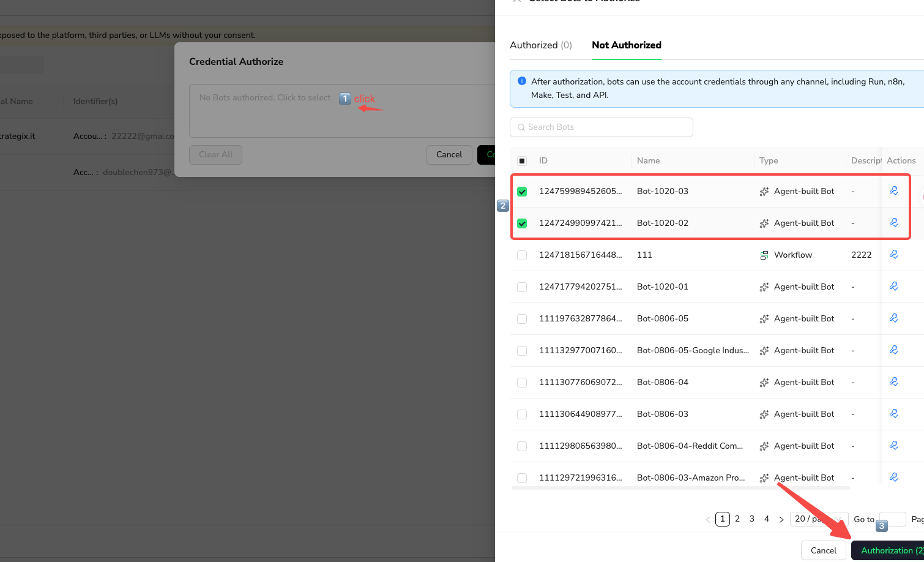Click the authorize action icon for Bot-1020-01
This screenshot has height=562, width=924.
click(x=894, y=287)
